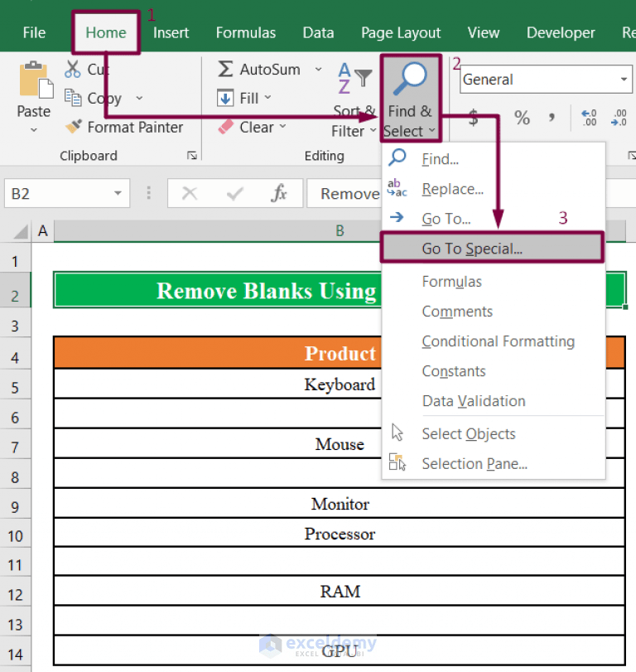The image size is (636, 672).
Task: Switch to the Formulas tab
Action: coord(246,32)
